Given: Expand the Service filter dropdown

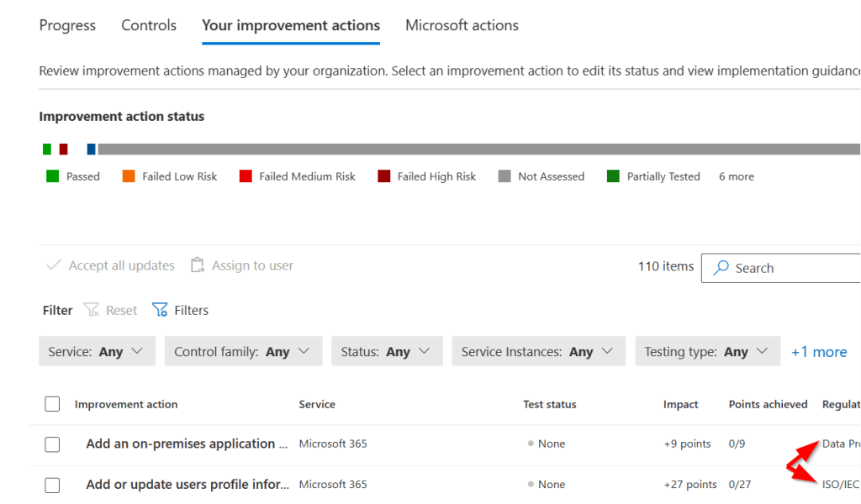Looking at the screenshot, I should pyautogui.click(x=97, y=352).
